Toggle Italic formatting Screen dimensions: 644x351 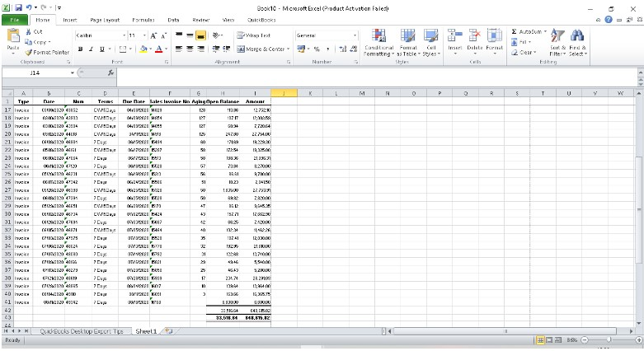coord(91,49)
